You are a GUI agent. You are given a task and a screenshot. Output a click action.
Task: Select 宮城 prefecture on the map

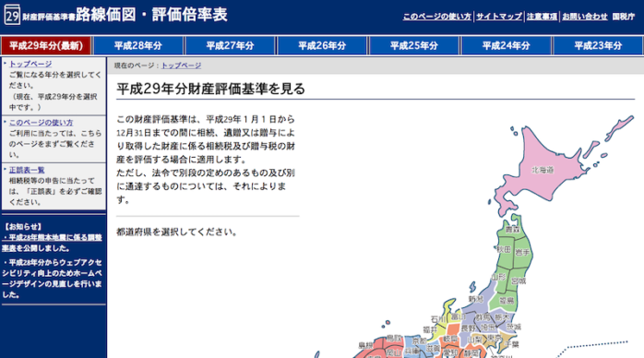coord(519,280)
